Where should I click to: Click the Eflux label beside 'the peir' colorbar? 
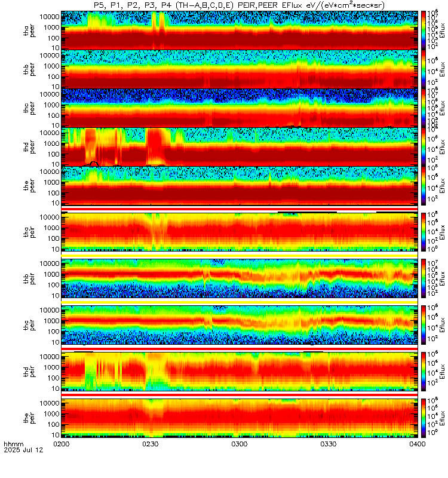(x=442, y=418)
